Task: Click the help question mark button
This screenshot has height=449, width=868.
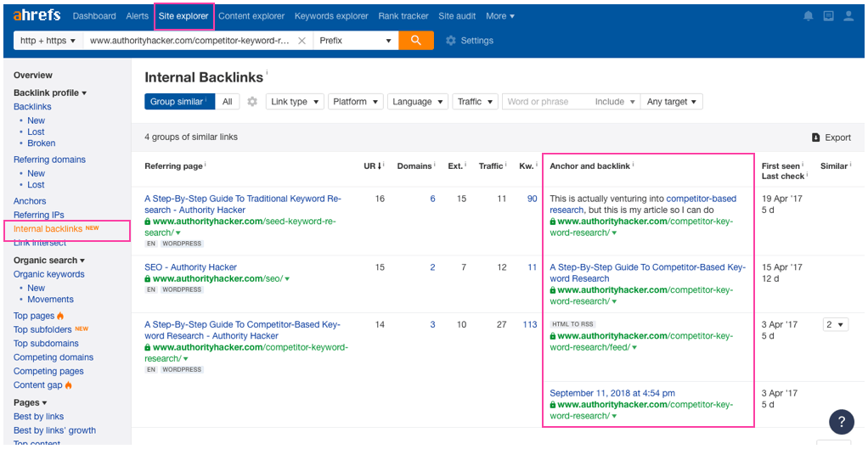Action: click(x=841, y=422)
